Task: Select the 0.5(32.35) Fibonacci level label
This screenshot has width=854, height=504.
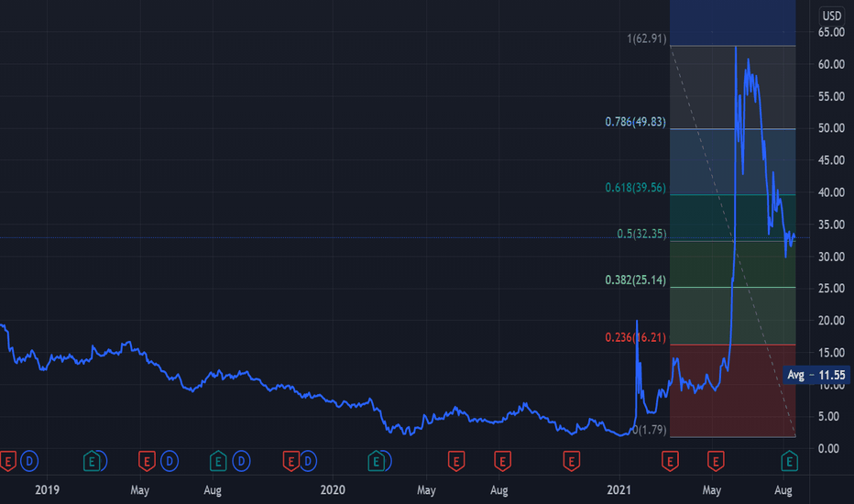Action: [x=641, y=234]
